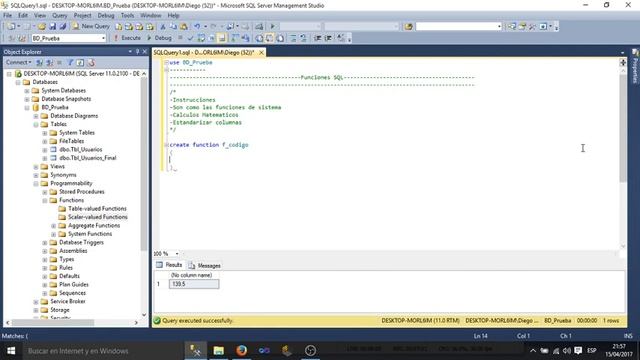The width and height of the screenshot is (640, 360).
Task: Open the File menu
Action: (x=7, y=15)
